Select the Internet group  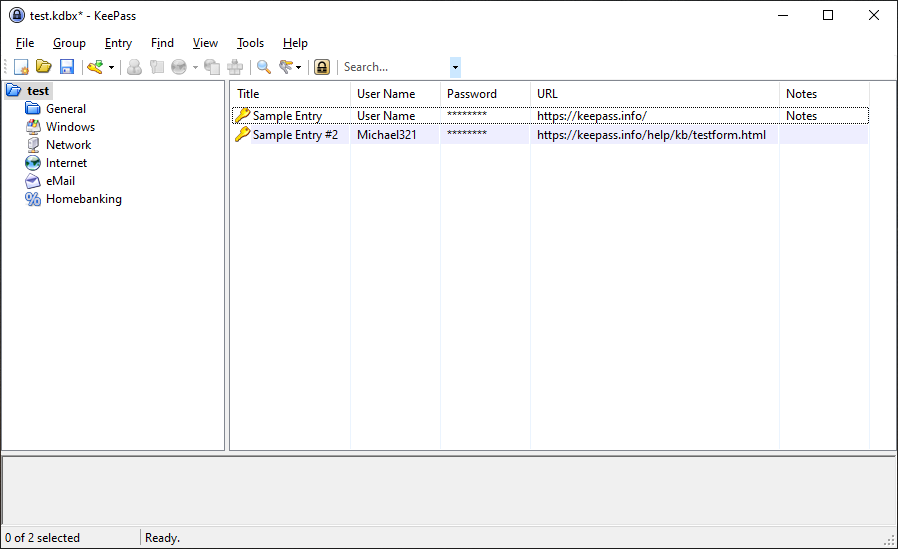(66, 163)
